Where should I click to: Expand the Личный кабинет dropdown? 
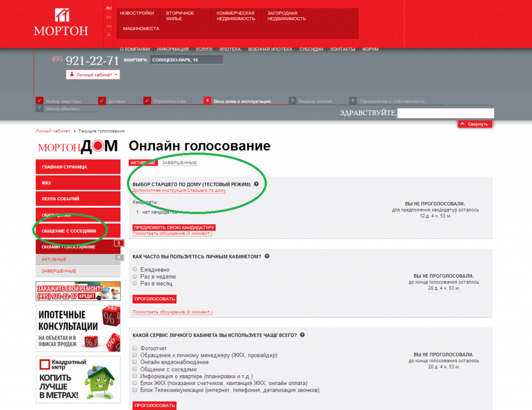coord(93,75)
